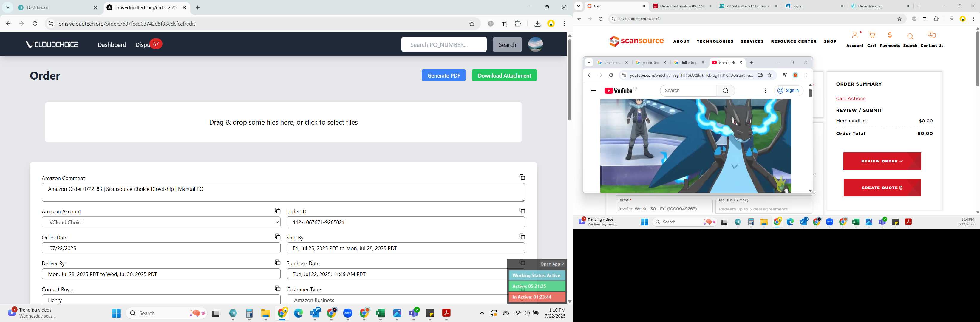
Task: Copy the Contact Buyer value
Action: tap(277, 289)
